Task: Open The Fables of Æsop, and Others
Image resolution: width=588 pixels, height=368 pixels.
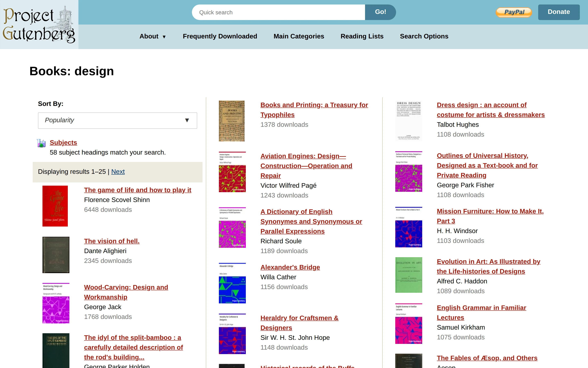Action: point(487,358)
